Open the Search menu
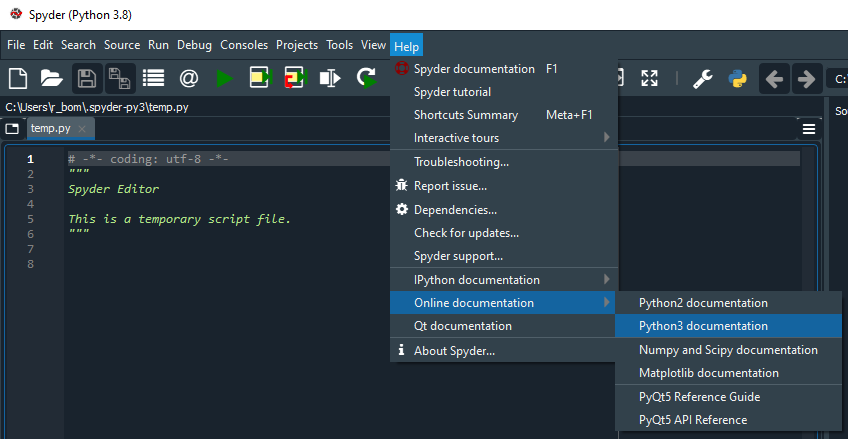This screenshot has height=439, width=848. pos(78,45)
